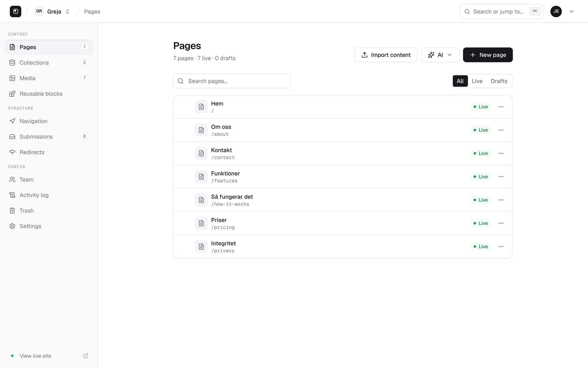Open the Trash
This screenshot has height=368, width=588.
(49, 211)
